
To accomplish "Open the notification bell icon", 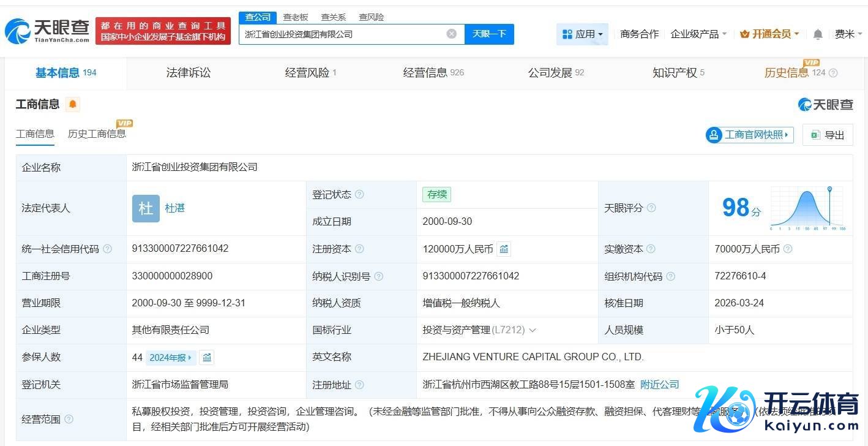I will [x=817, y=34].
